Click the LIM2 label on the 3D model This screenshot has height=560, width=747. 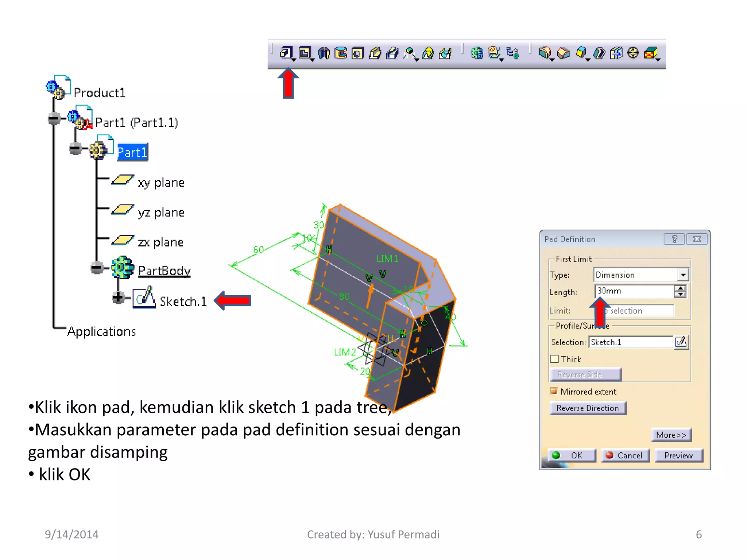345,352
